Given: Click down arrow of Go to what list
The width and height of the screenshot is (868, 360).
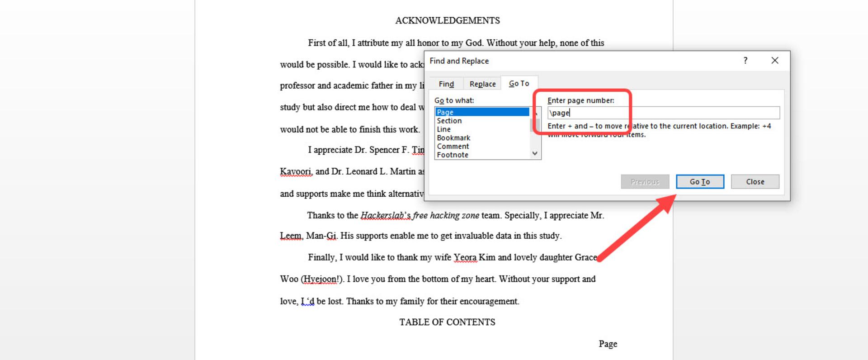Looking at the screenshot, I should pyautogui.click(x=535, y=153).
